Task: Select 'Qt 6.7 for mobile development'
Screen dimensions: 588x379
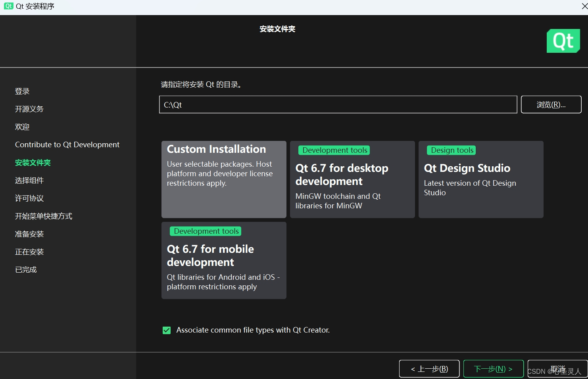Action: click(x=223, y=260)
